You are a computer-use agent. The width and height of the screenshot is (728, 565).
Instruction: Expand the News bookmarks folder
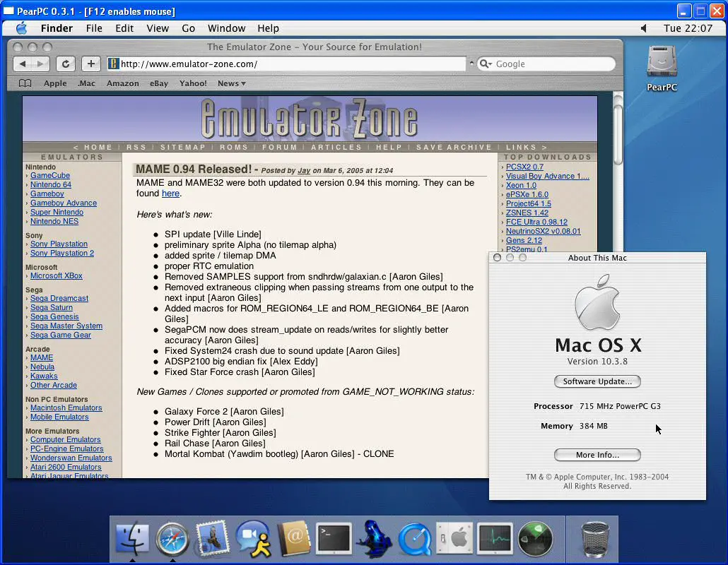pos(231,83)
